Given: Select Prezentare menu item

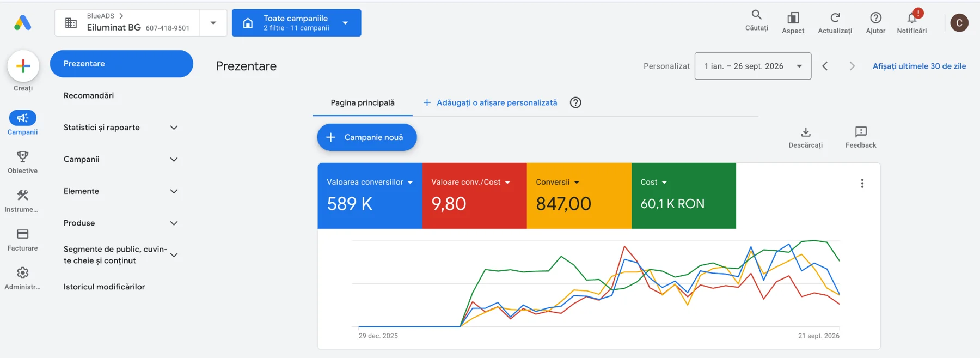Looking at the screenshot, I should coord(121,64).
